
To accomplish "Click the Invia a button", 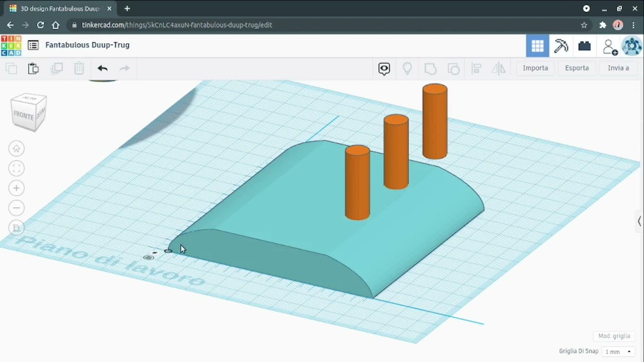I will 618,68.
